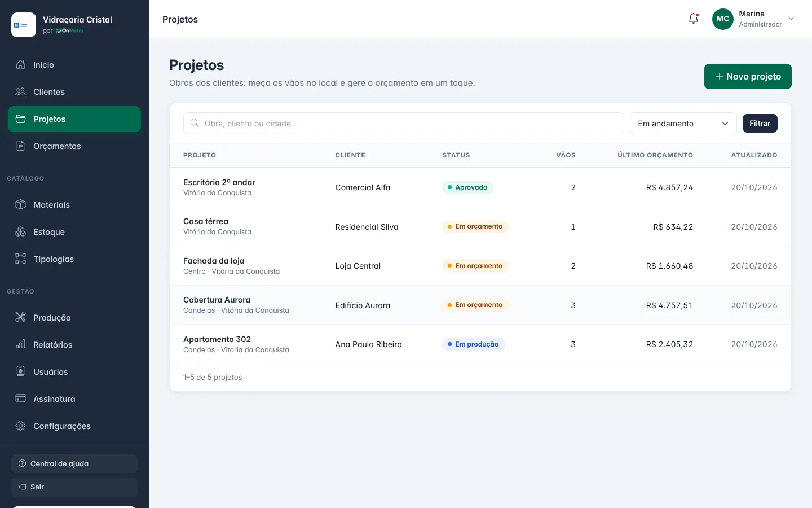Click the Tipologias frame icon
This screenshot has height=508, width=812.
click(21, 259)
